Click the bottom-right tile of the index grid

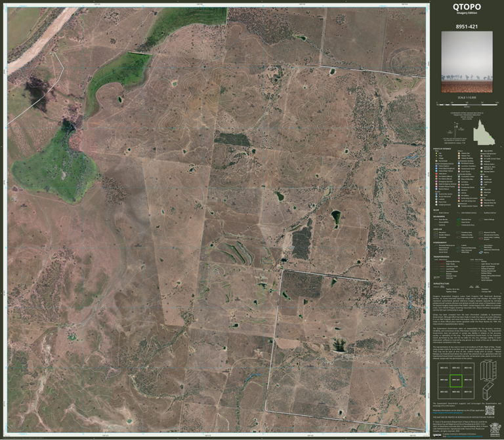[468, 392]
